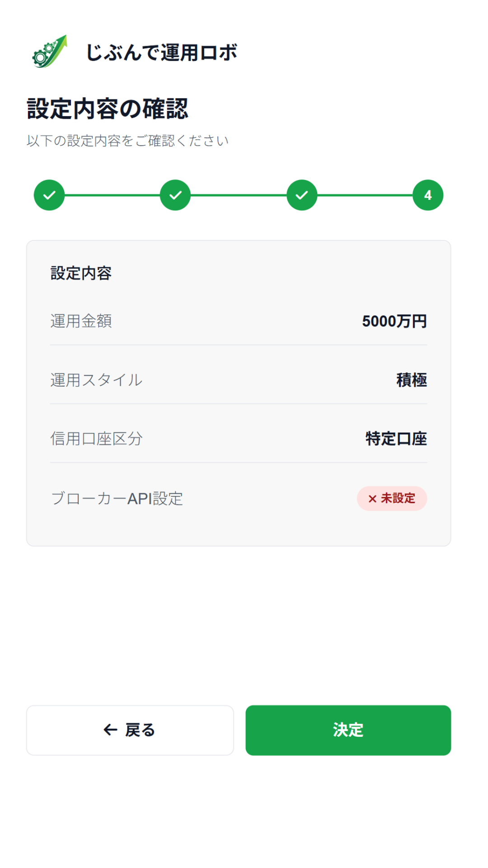Click the 運用金額 row label
The image size is (488, 868).
81,321
